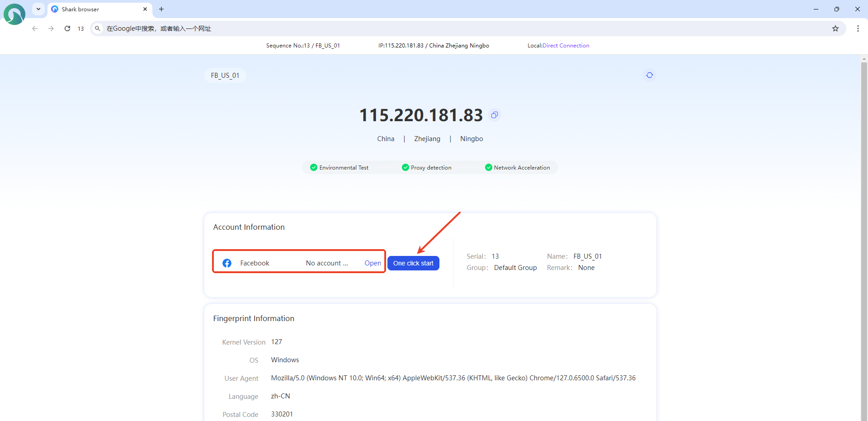This screenshot has width=868, height=421.
Task: Click the Proxy detection check status
Action: coord(427,167)
